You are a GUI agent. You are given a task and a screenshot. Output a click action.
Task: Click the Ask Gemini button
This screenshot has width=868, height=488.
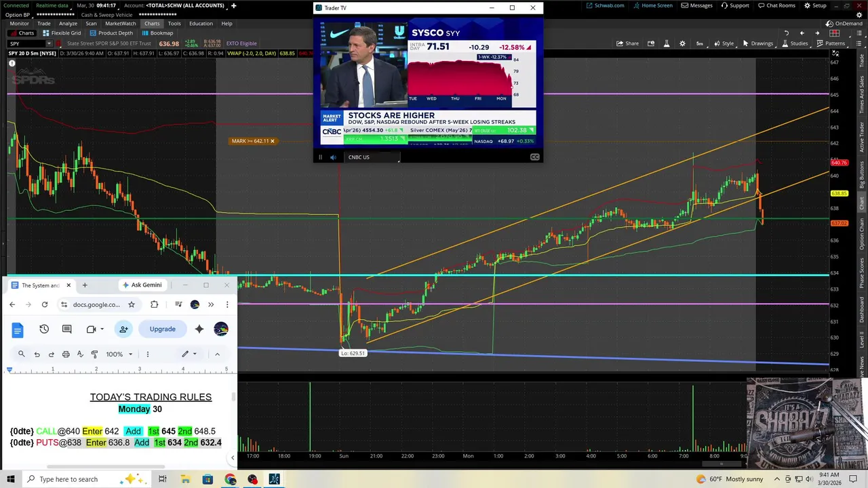[142, 285]
